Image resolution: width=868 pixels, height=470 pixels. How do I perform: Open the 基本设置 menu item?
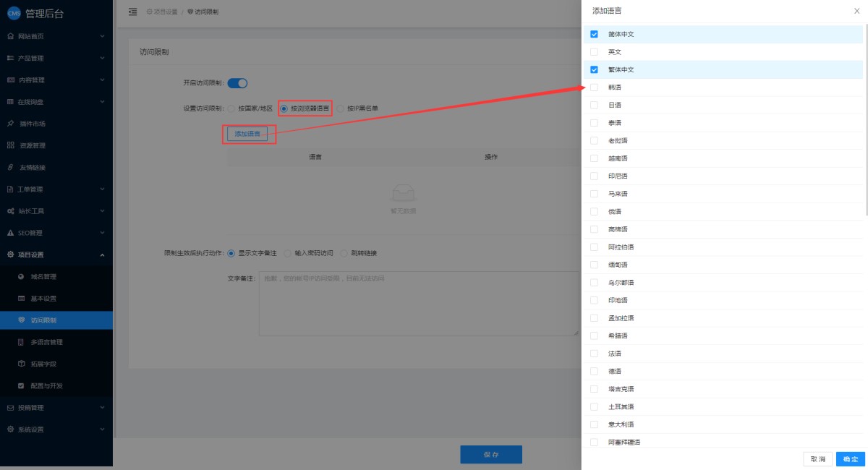[43, 299]
